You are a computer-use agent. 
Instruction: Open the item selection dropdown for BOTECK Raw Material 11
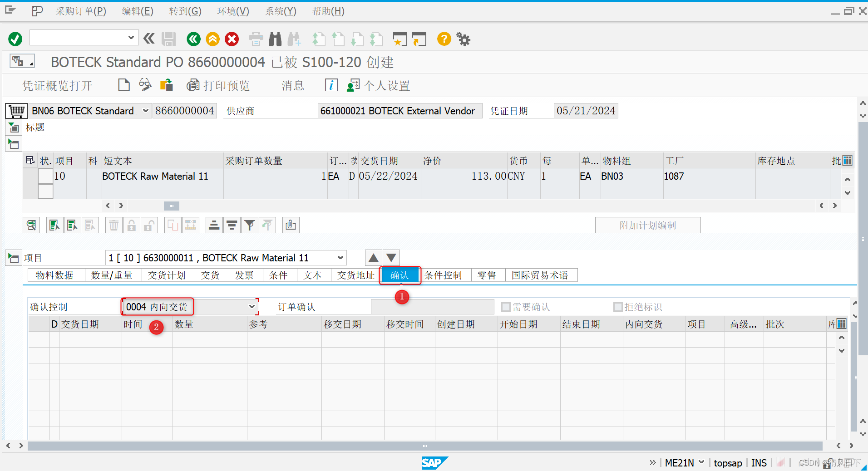pyautogui.click(x=340, y=257)
